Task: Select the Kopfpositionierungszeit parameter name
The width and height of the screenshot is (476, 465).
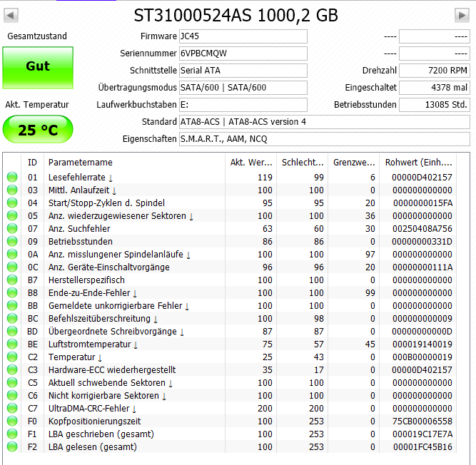Action: point(94,421)
